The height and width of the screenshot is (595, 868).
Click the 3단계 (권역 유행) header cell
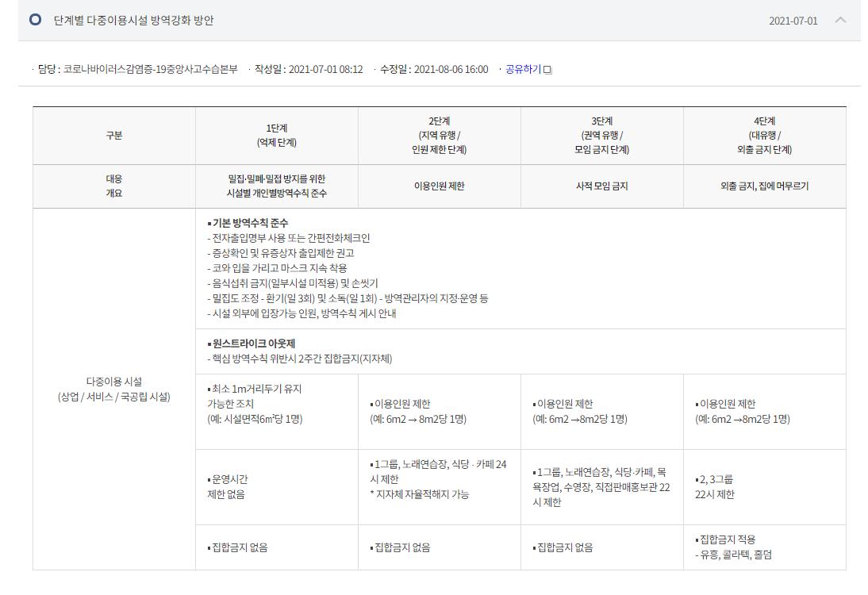pos(602,136)
